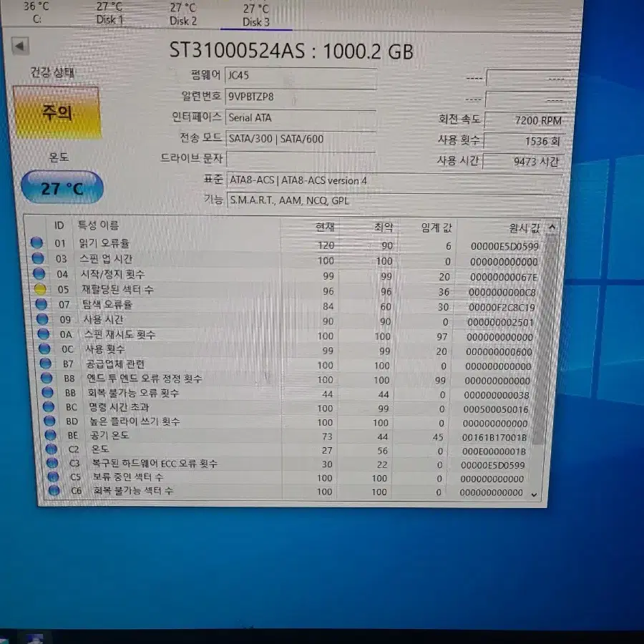This screenshot has height=644, width=644.
Task: Click the blue status icon for 07 탐색 오류율
Action: pos(41,304)
